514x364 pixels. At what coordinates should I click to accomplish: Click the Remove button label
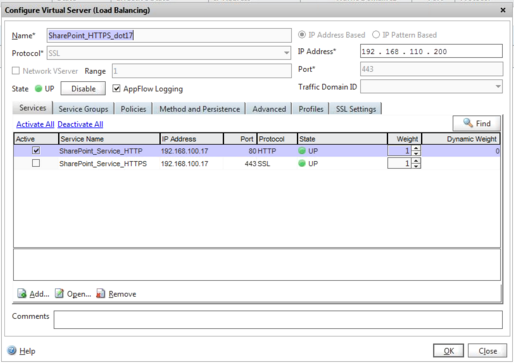[122, 294]
